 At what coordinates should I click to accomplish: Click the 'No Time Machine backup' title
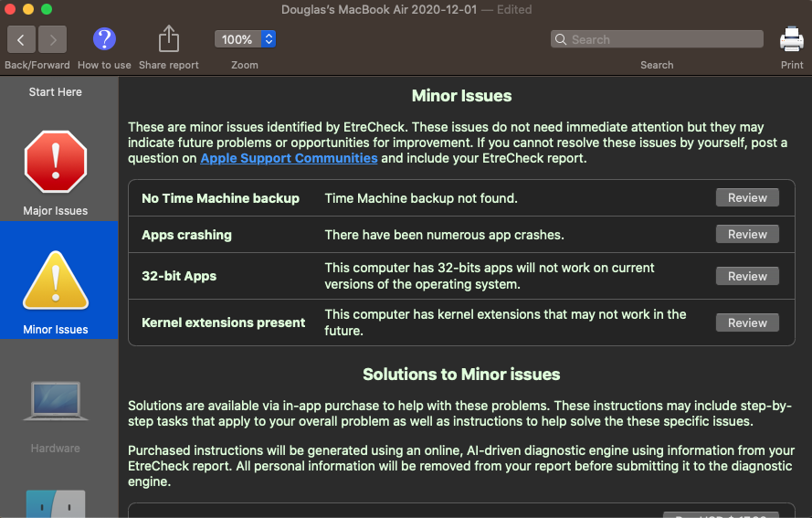221,198
